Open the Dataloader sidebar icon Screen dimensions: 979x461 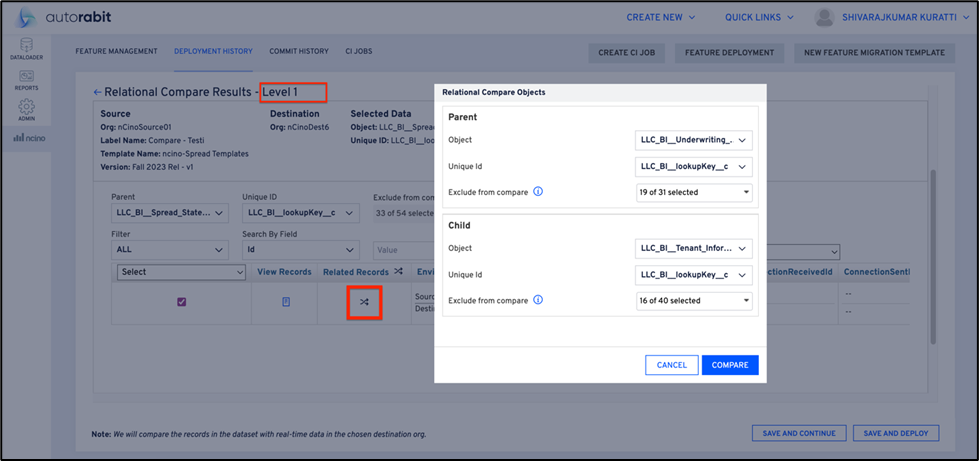click(26, 49)
